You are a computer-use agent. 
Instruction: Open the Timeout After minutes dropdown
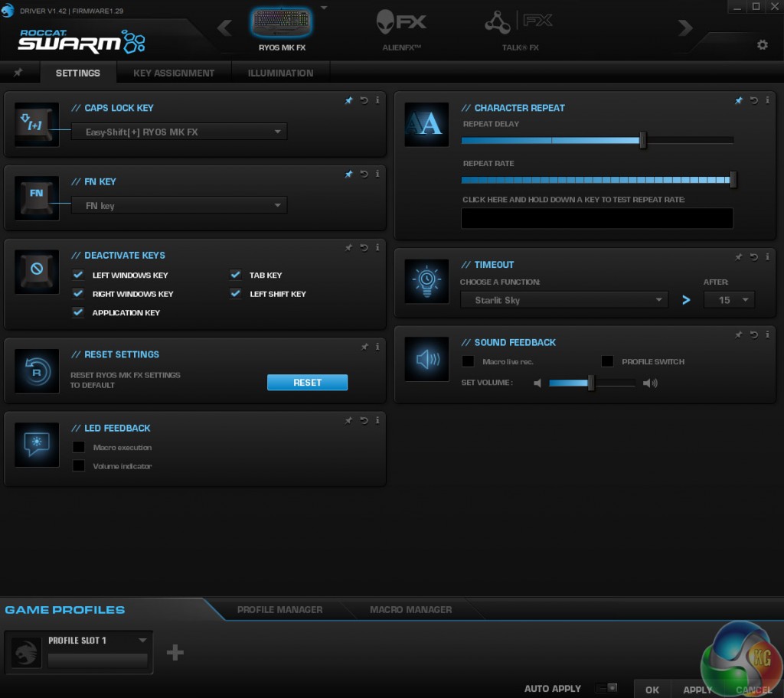729,300
